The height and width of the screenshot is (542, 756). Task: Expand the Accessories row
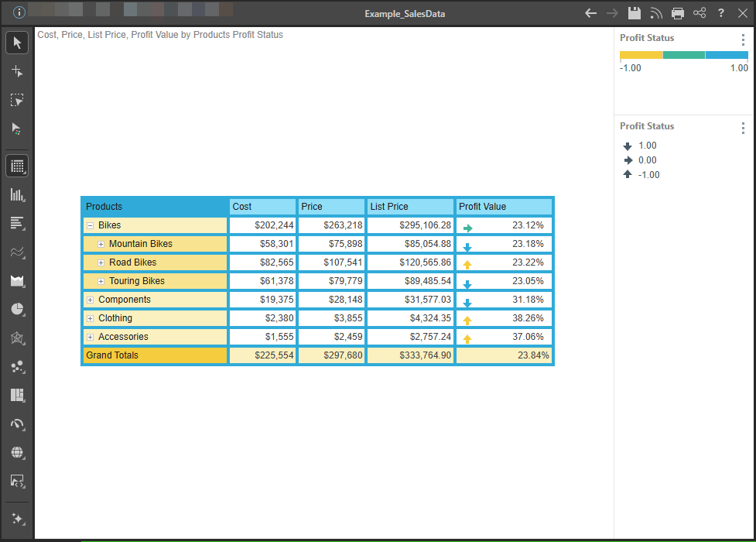point(91,337)
